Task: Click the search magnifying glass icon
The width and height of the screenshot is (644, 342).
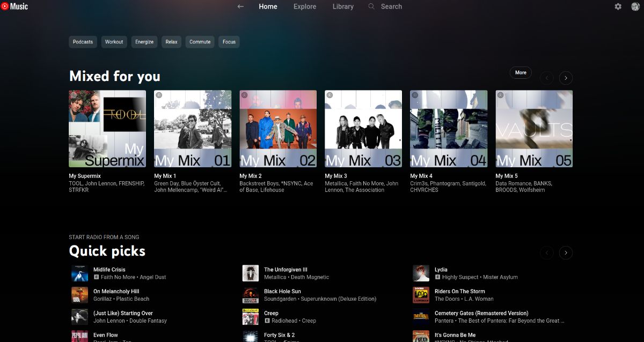Action: tap(371, 6)
